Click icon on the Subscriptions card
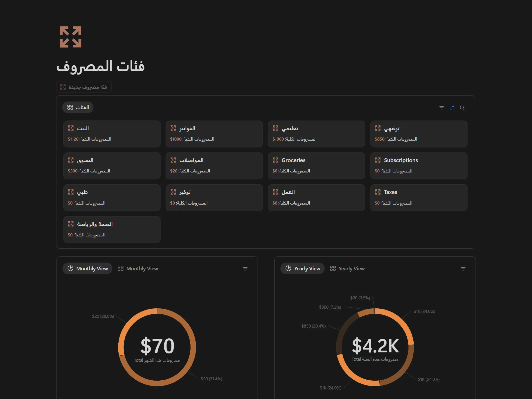Image resolution: width=532 pixels, height=399 pixels. click(378, 160)
